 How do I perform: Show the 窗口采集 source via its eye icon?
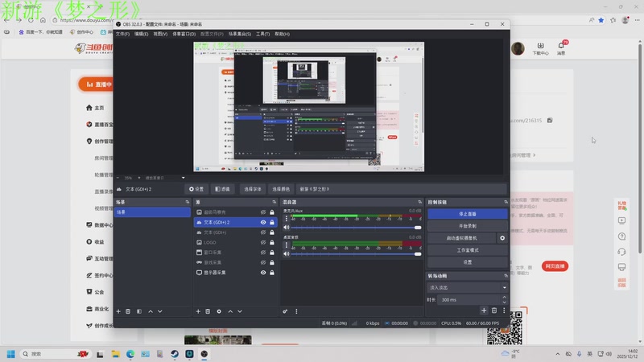tap(263, 253)
